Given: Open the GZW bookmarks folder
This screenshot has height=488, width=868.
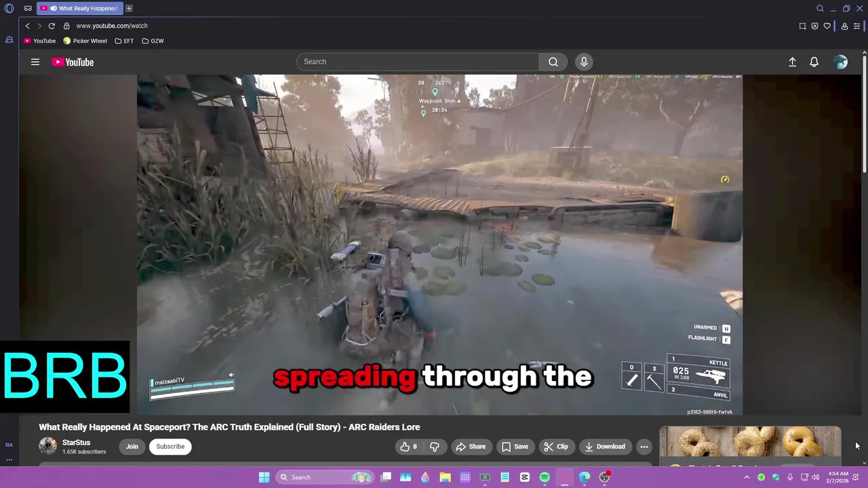Looking at the screenshot, I should (x=153, y=41).
